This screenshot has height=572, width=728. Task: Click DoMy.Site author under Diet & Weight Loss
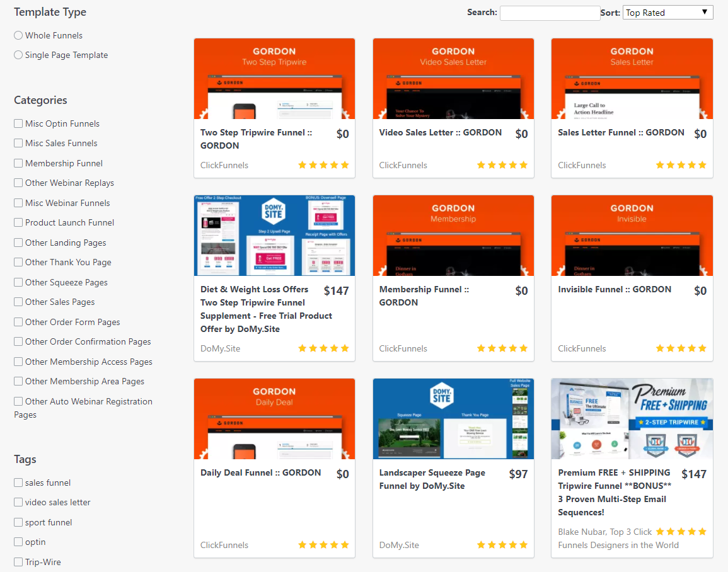tap(220, 348)
